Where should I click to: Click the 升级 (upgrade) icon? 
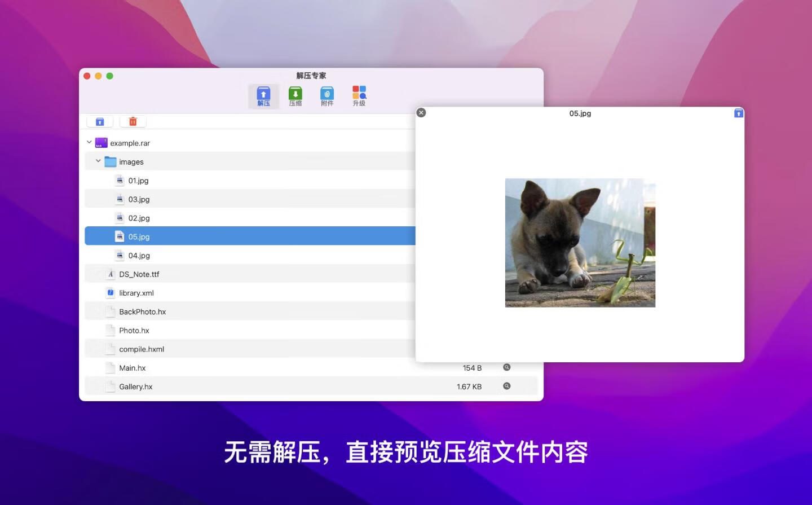(x=359, y=96)
